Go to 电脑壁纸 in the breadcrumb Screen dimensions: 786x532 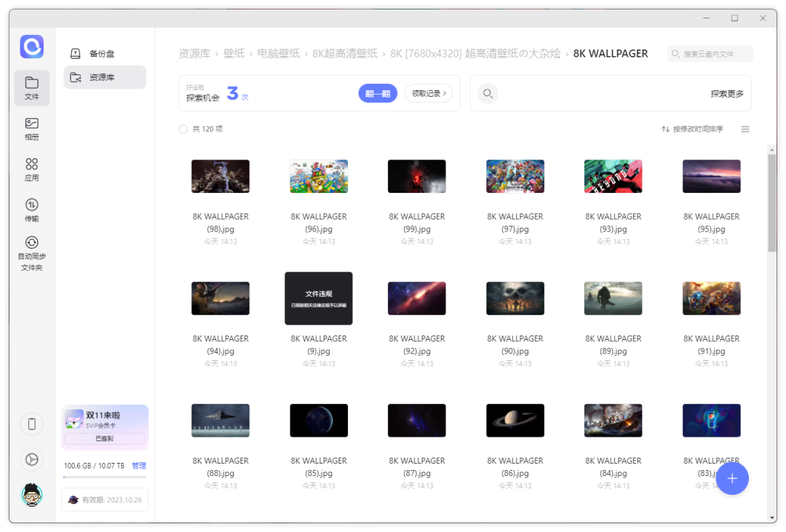(278, 53)
